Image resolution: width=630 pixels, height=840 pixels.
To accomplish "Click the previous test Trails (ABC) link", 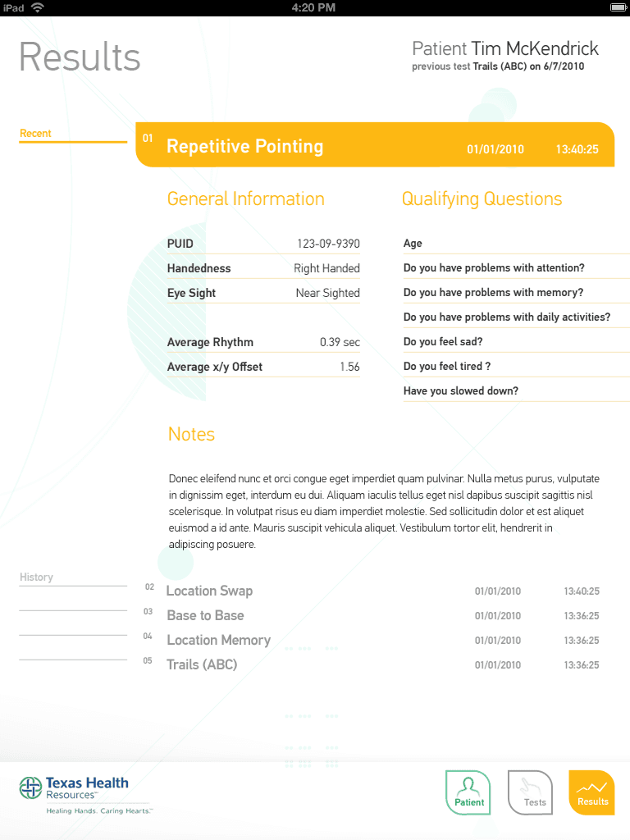I will 500,66.
